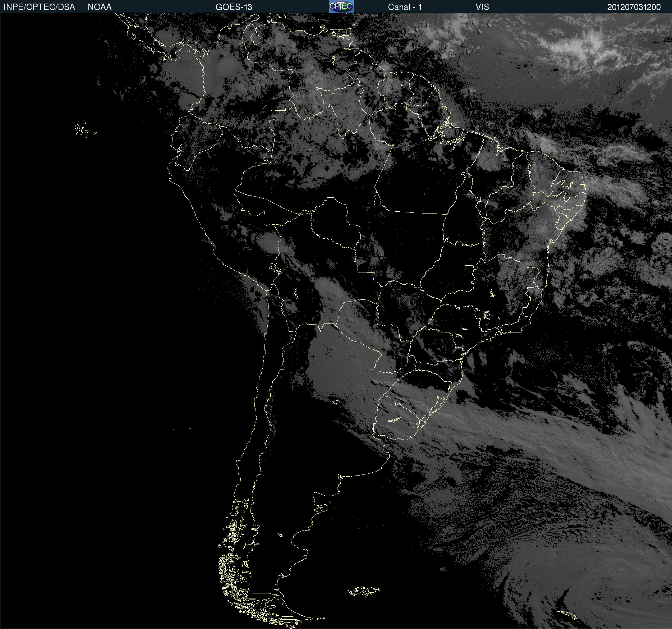Click the "Canal - 1" channel label
The width and height of the screenshot is (672, 629).
tap(405, 7)
